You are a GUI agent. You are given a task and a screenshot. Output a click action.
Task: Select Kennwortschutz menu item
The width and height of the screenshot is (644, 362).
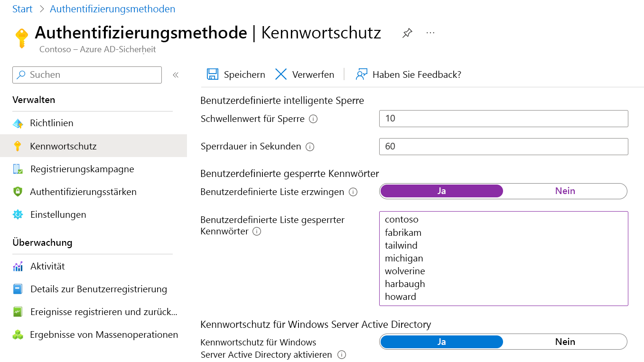tap(93, 146)
